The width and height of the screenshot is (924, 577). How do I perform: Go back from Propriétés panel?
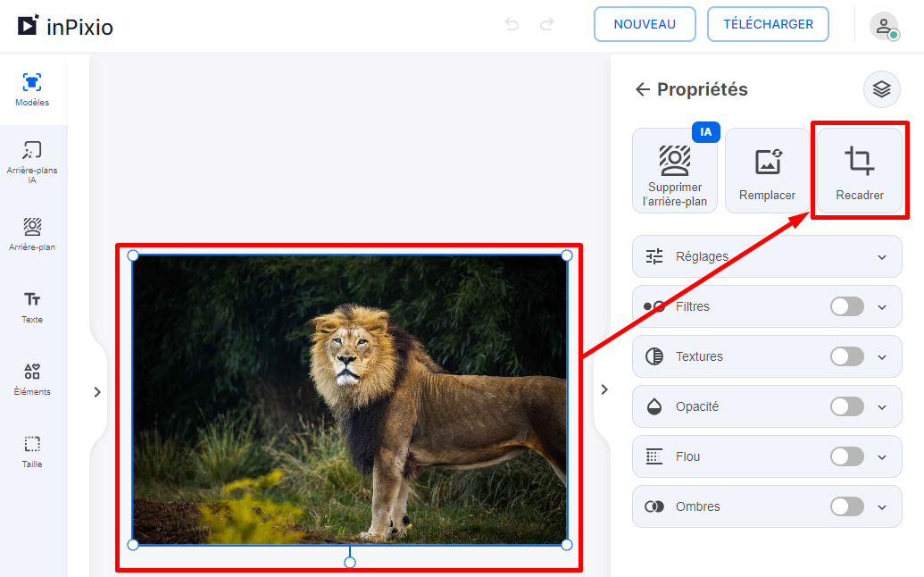643,89
